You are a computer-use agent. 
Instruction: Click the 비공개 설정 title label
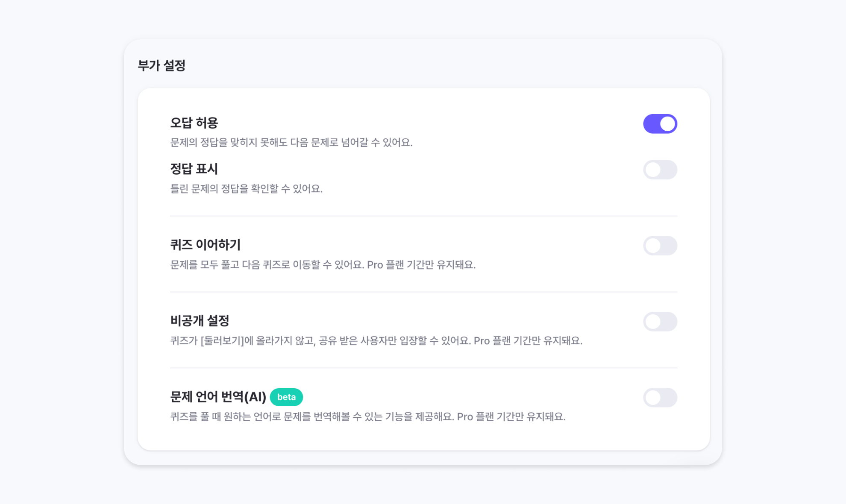point(200,321)
